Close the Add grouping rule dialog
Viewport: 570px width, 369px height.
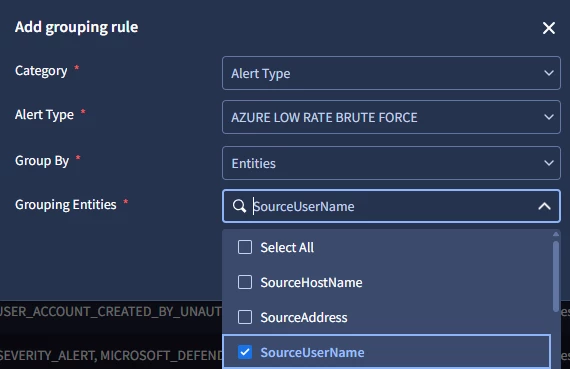[549, 28]
